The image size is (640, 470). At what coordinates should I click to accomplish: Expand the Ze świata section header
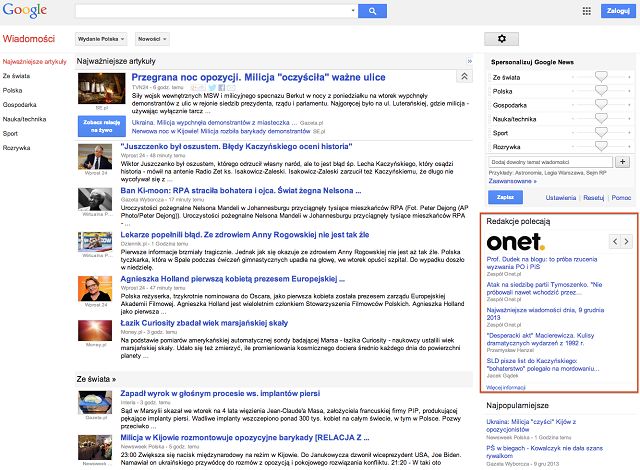pos(96,379)
